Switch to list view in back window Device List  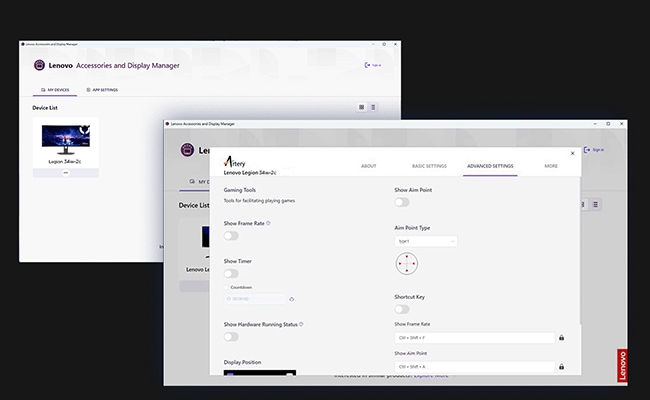(x=373, y=107)
